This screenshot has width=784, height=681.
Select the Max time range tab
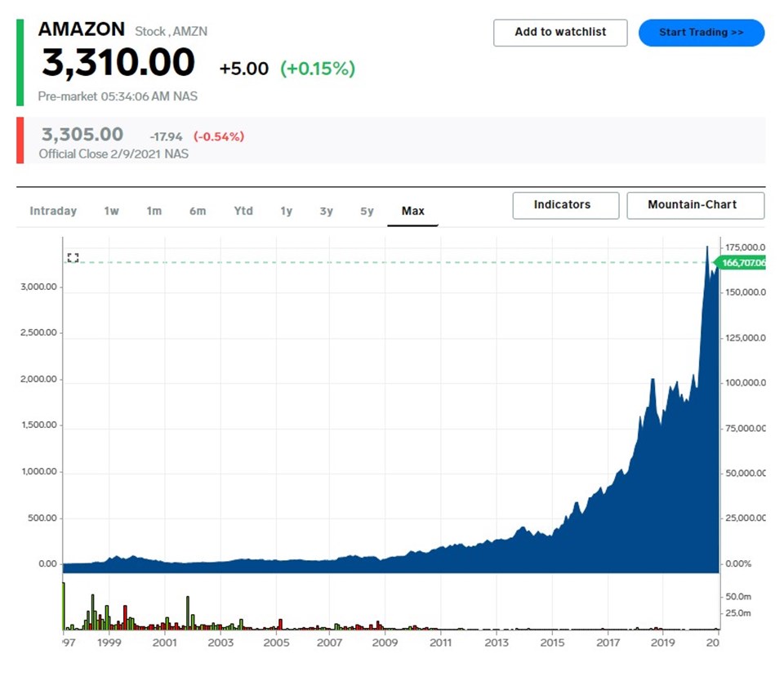click(x=412, y=211)
